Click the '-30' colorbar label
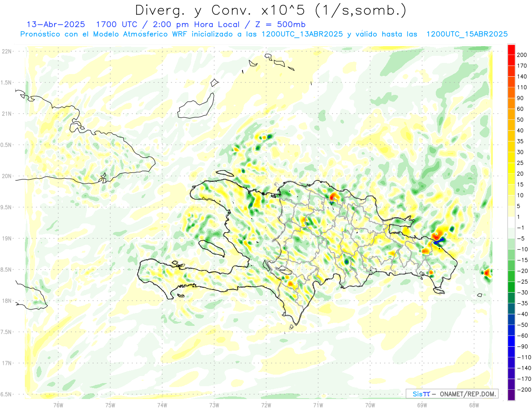 (523, 292)
